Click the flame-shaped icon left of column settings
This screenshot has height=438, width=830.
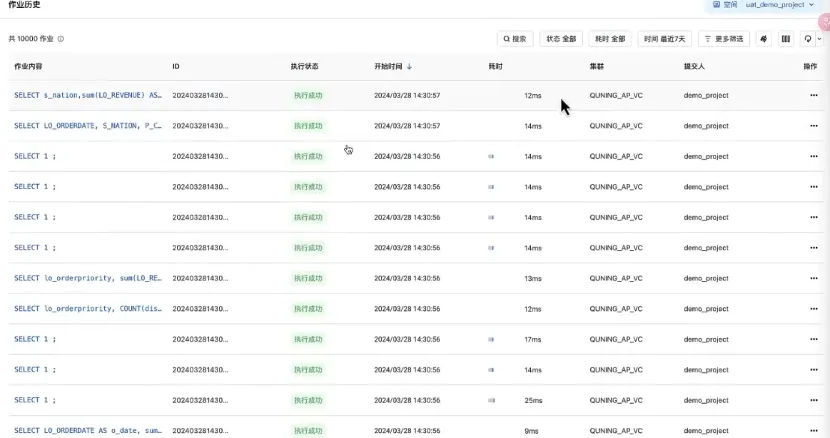click(765, 39)
